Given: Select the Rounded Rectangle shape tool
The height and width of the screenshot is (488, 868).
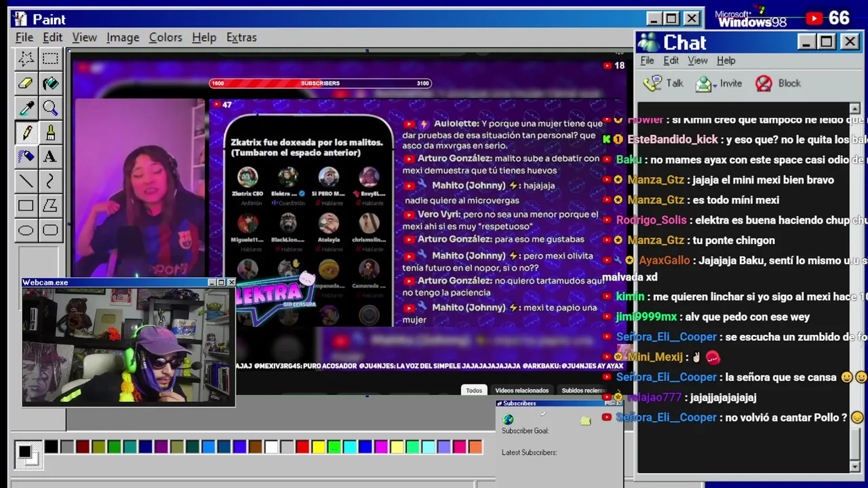Looking at the screenshot, I should pyautogui.click(x=50, y=230).
